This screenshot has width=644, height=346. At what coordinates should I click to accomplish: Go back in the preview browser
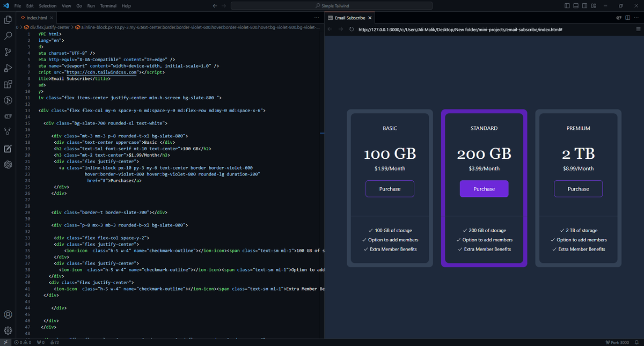click(x=331, y=30)
